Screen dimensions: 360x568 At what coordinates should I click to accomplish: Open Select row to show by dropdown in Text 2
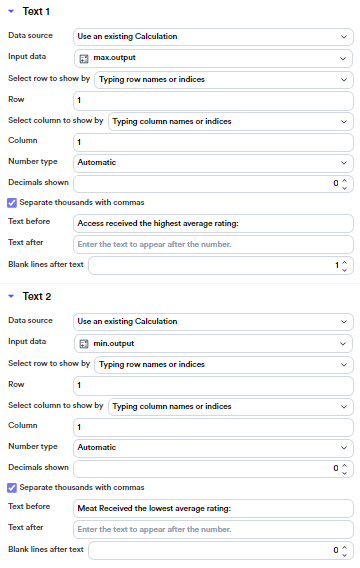224,365
